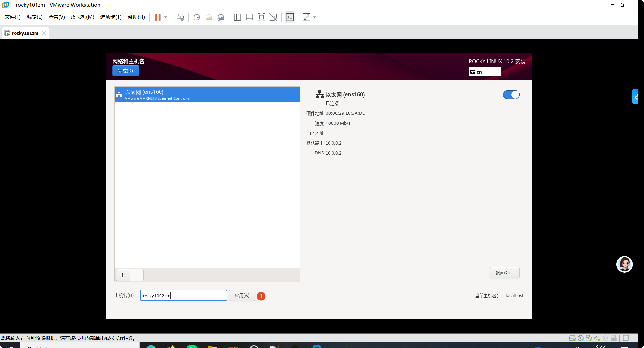The image size is (644, 348).
Task: Select the rocky101zm VM tab
Action: click(x=25, y=33)
